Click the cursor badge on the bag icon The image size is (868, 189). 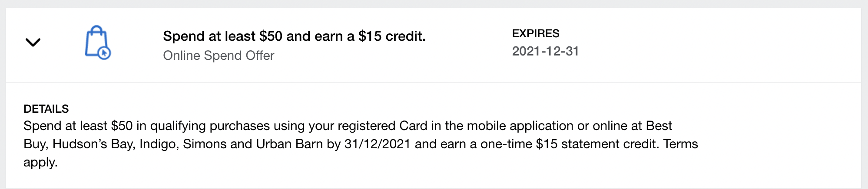[x=104, y=53]
